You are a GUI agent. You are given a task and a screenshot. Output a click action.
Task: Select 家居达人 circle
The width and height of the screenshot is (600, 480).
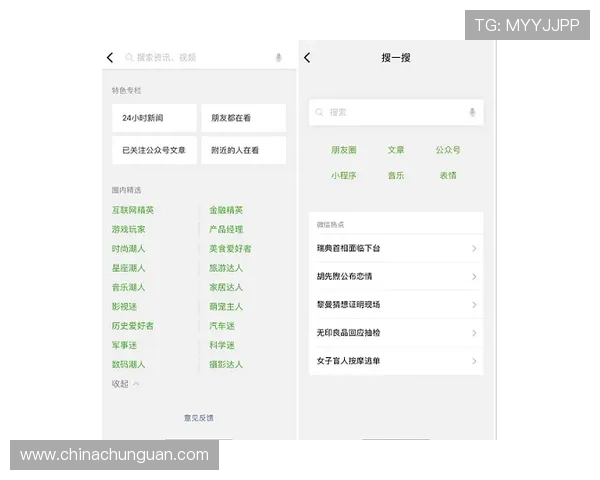click(226, 287)
